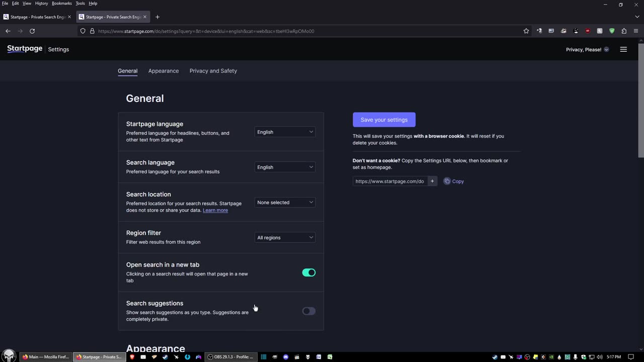
Task: Switch to the General settings tab
Action: pos(127,71)
